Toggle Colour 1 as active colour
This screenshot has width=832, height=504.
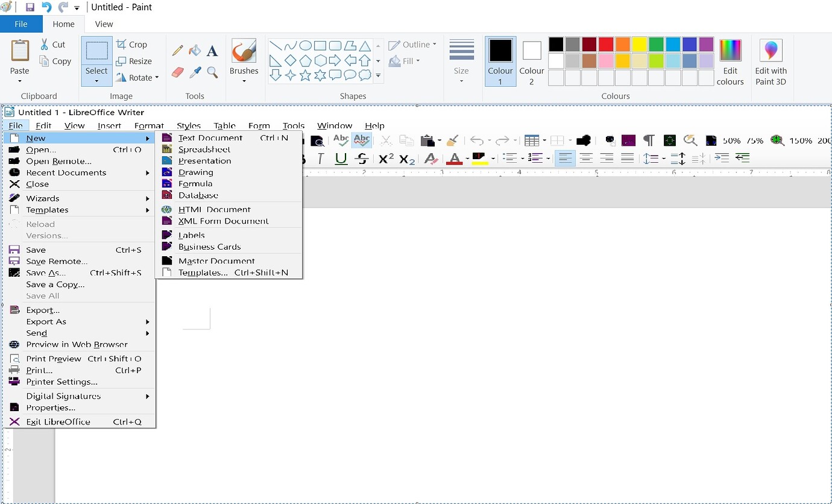[x=500, y=61]
